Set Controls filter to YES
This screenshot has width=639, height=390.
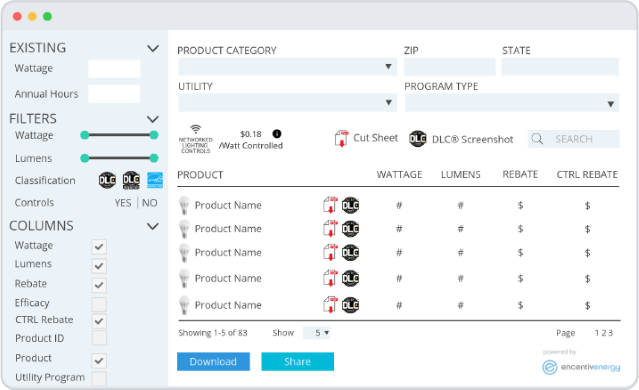coord(123,203)
